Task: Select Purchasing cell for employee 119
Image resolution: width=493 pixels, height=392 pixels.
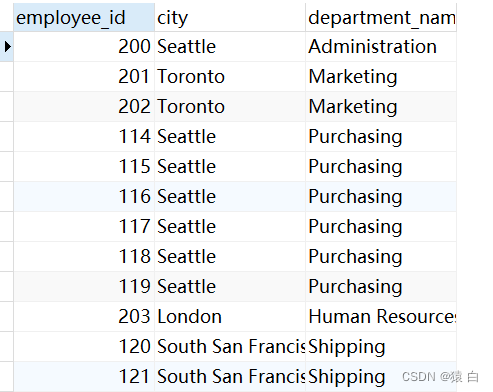Action: (x=381, y=287)
